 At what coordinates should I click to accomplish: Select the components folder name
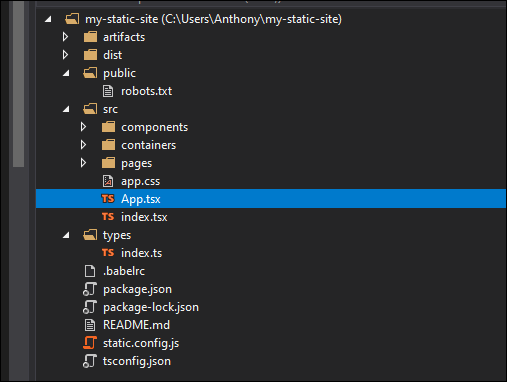155,127
